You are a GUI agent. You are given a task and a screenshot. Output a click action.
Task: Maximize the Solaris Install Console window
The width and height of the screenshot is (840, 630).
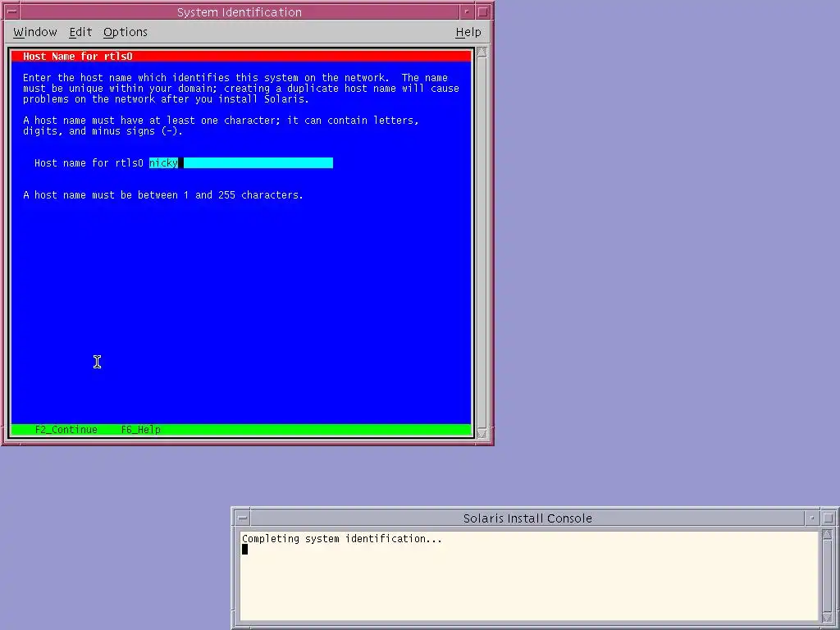pos(829,518)
